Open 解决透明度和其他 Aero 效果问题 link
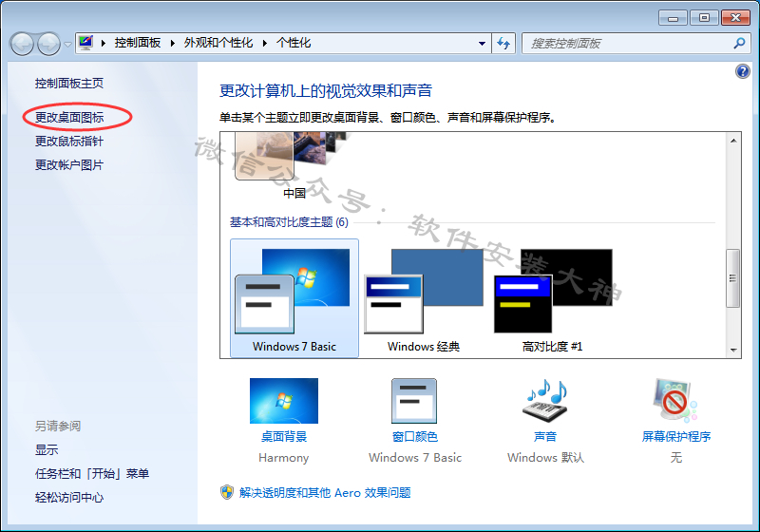The image size is (760, 532). pyautogui.click(x=325, y=493)
